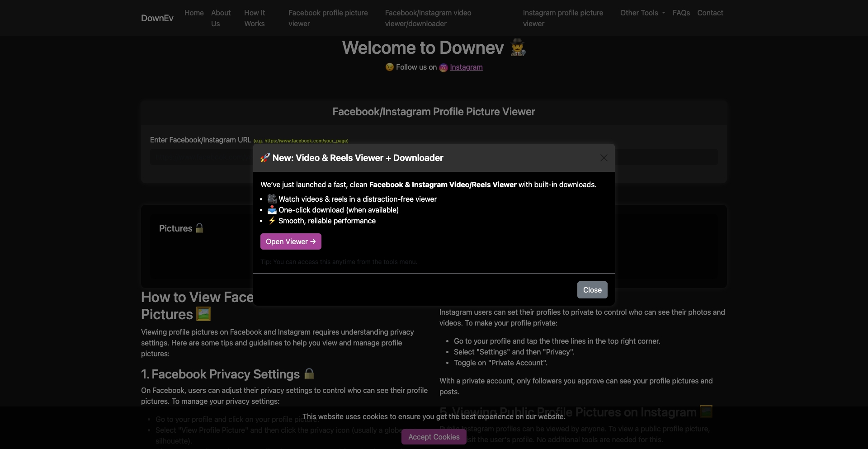Click the Close button in the modal footer

coord(592,289)
